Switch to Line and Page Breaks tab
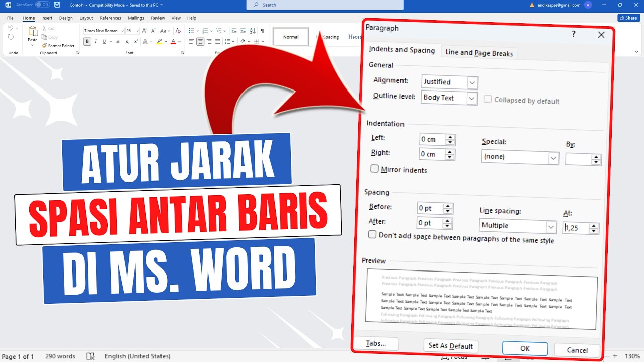This screenshot has height=362, width=644. pos(479,53)
